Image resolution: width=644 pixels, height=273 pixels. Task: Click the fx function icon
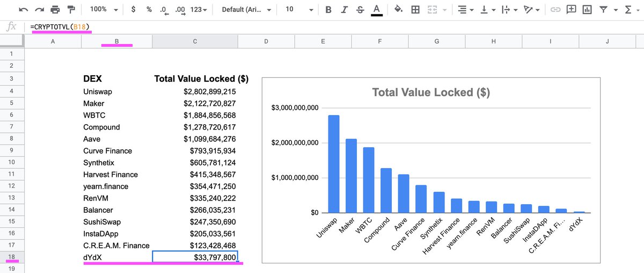[11, 26]
